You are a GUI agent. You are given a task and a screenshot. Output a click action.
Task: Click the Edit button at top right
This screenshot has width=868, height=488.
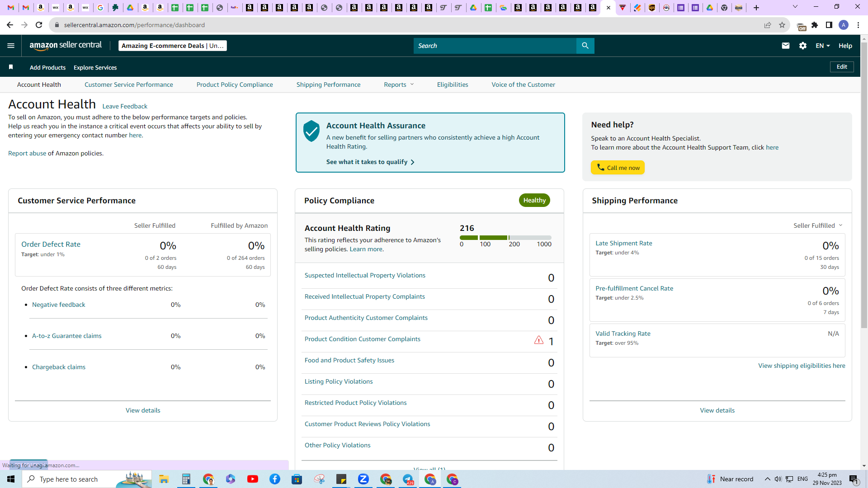click(x=842, y=67)
